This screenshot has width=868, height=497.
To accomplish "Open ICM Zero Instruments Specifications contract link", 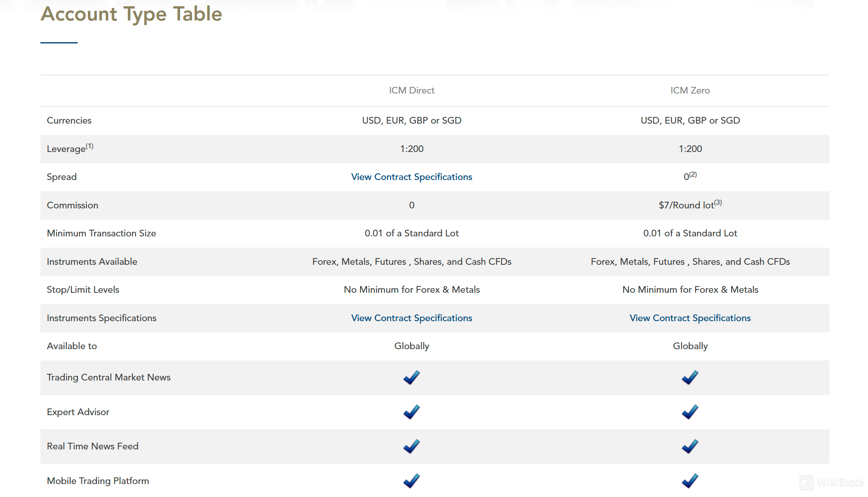I will tap(690, 318).
